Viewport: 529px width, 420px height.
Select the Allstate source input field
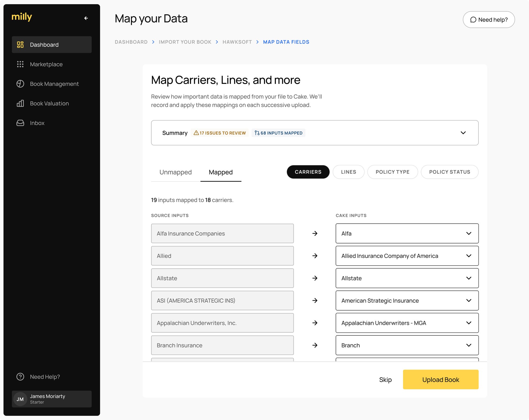[222, 278]
